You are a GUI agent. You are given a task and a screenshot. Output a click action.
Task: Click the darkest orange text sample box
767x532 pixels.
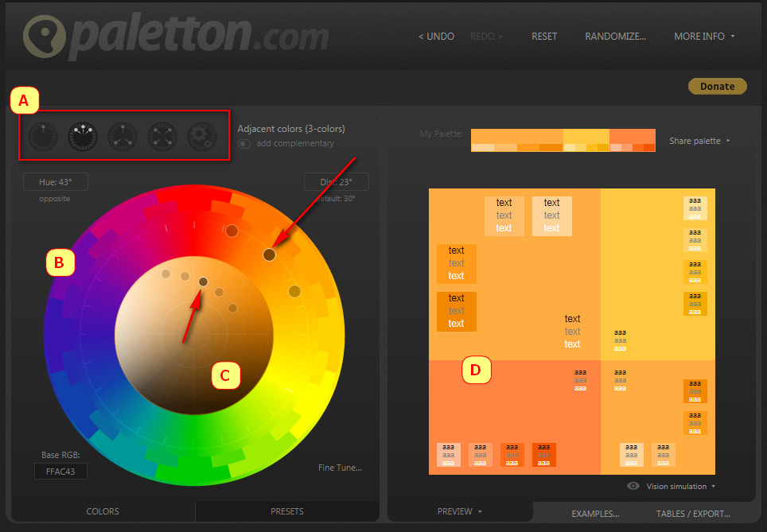[457, 312]
